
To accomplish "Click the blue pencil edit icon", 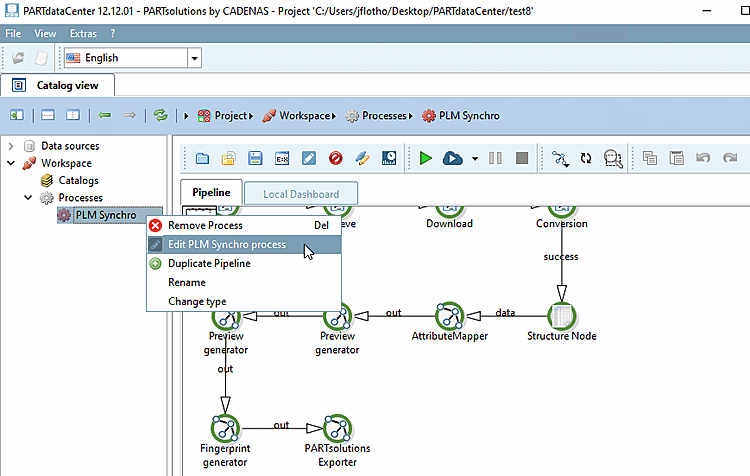I will pyautogui.click(x=309, y=158).
